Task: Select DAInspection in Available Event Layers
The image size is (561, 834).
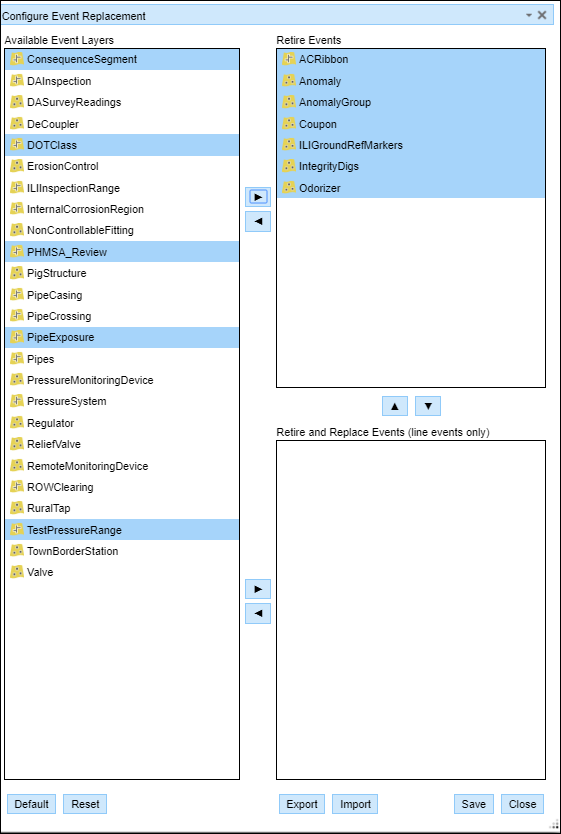Action: click(122, 81)
